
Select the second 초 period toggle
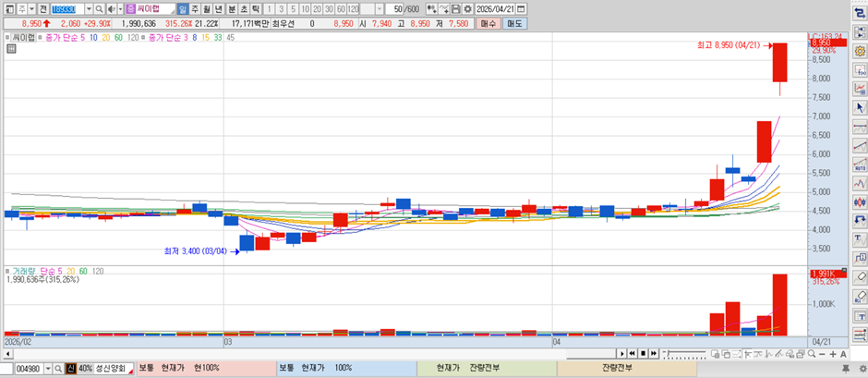point(243,9)
